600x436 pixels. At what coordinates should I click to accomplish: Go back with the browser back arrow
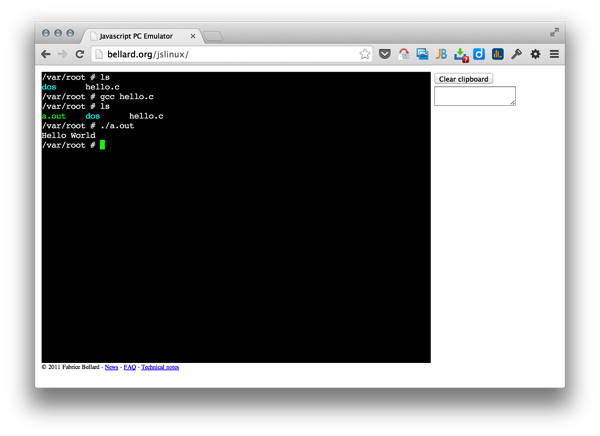[46, 54]
